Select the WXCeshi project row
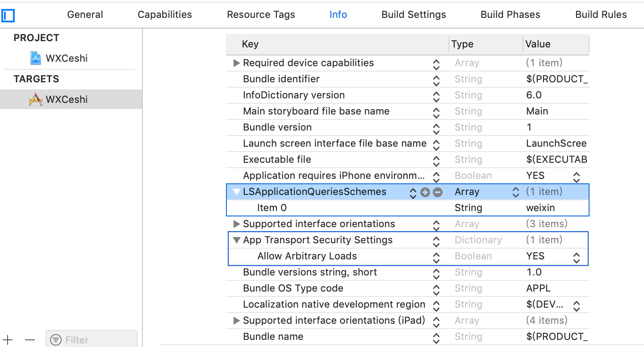644x347 pixels. click(x=71, y=58)
